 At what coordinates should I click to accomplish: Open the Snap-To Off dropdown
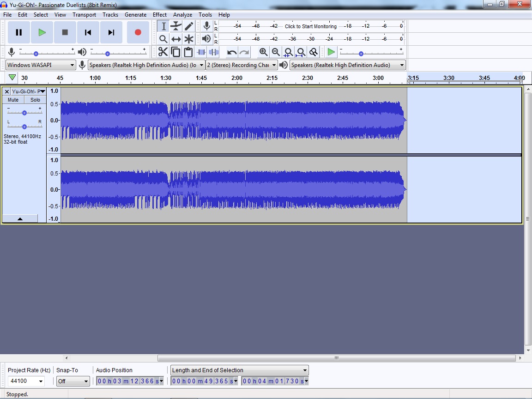click(x=73, y=381)
